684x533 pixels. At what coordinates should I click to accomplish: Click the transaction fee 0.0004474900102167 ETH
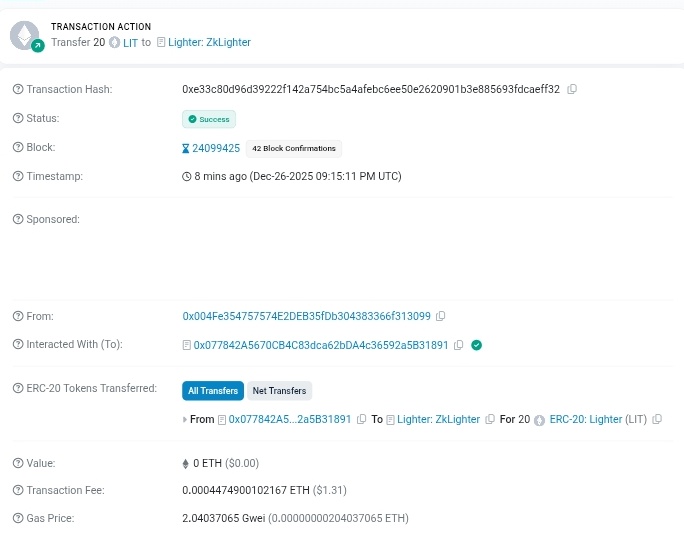tap(246, 490)
